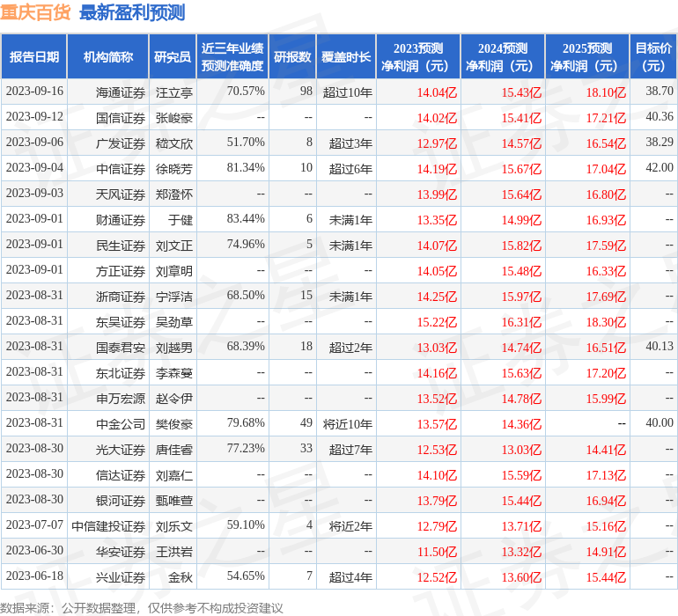Click the 2024 forecast 15.97亿
This screenshot has height=616, width=678.
coord(521,297)
